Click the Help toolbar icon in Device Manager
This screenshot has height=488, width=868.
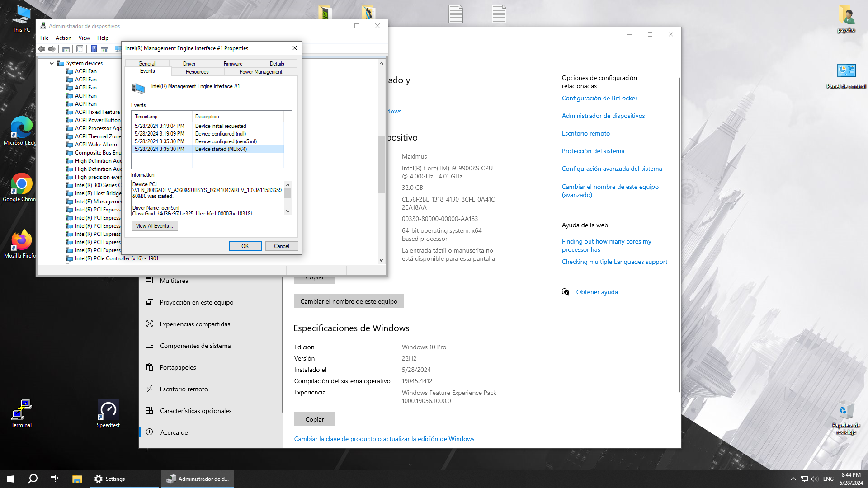(94, 49)
